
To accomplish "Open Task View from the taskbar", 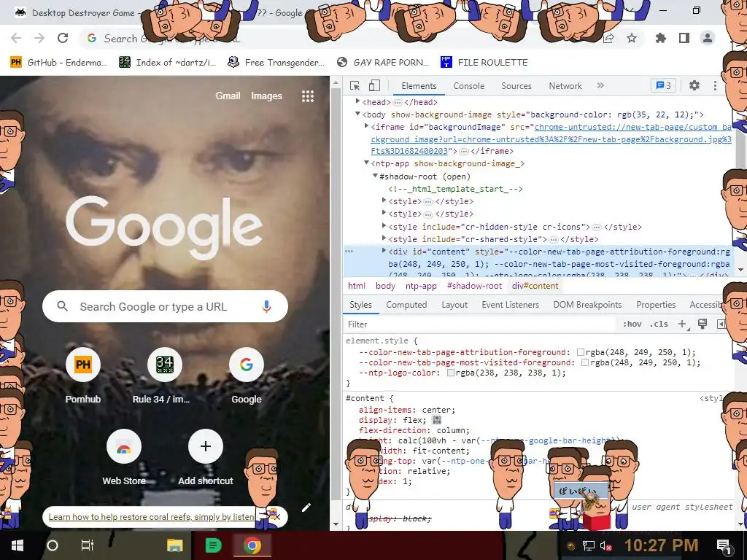I will 88,545.
